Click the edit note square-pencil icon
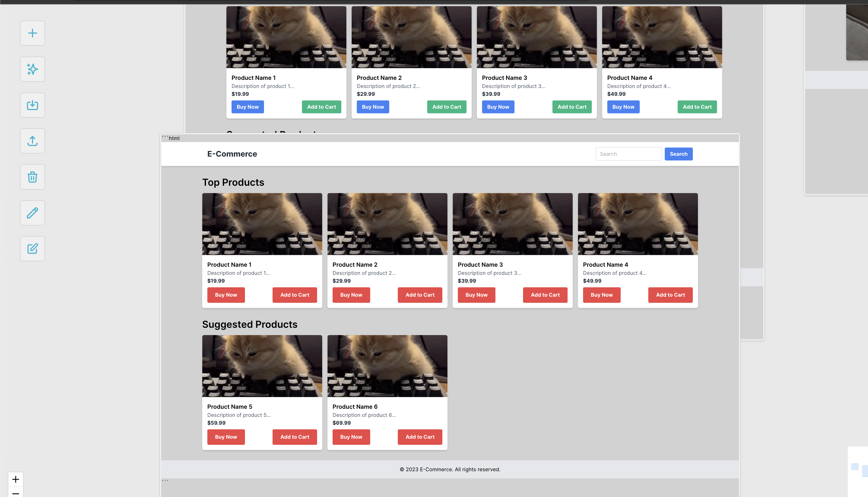 point(33,249)
